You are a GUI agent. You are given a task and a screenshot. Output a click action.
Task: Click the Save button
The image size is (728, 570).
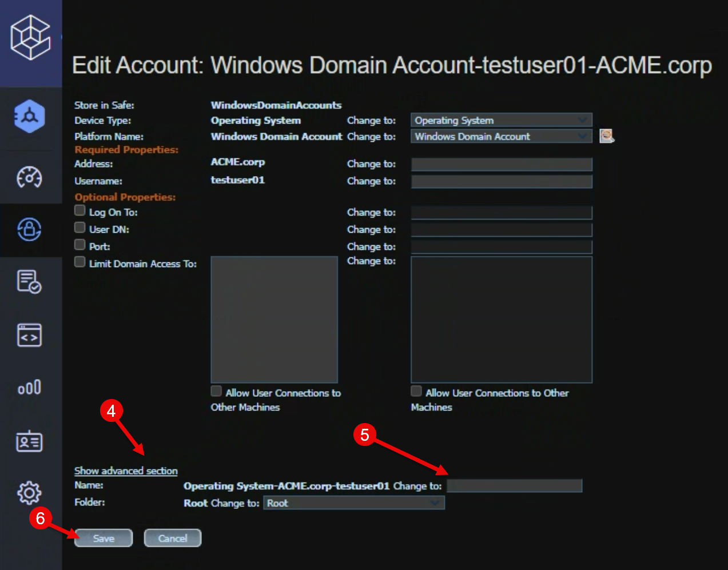tap(104, 538)
